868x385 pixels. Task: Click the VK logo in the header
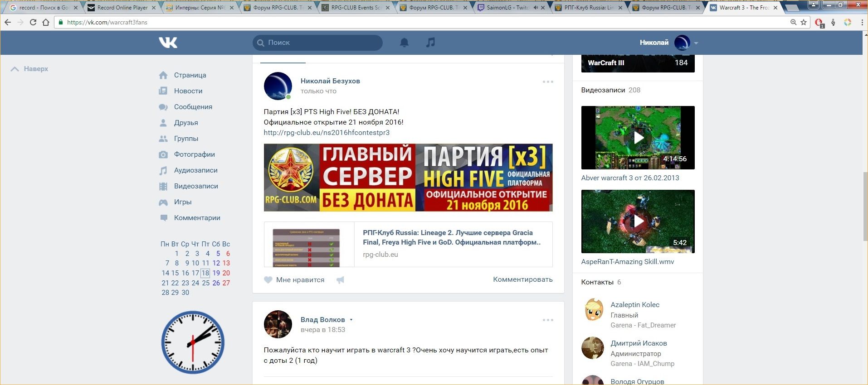tap(168, 43)
